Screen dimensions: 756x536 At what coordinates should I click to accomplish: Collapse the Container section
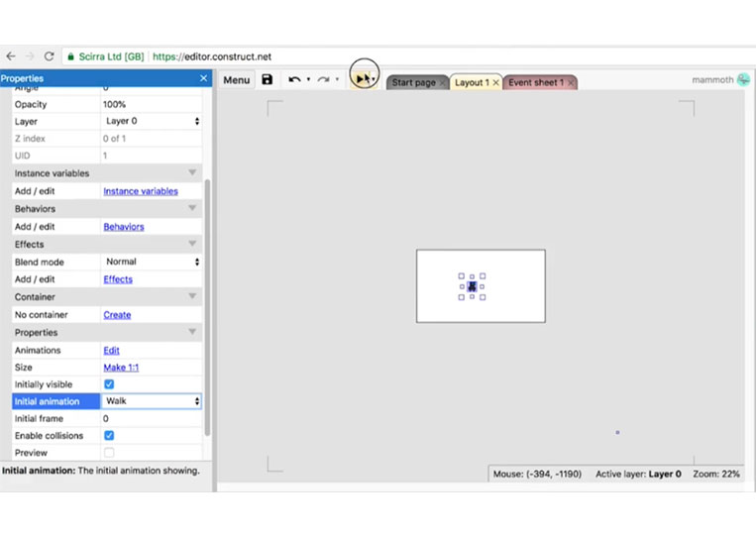(x=192, y=296)
